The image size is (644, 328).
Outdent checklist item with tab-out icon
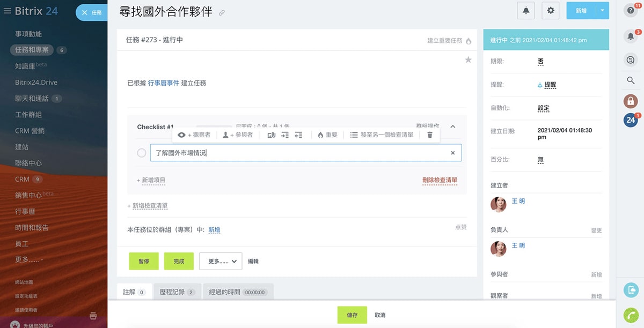pyautogui.click(x=299, y=135)
